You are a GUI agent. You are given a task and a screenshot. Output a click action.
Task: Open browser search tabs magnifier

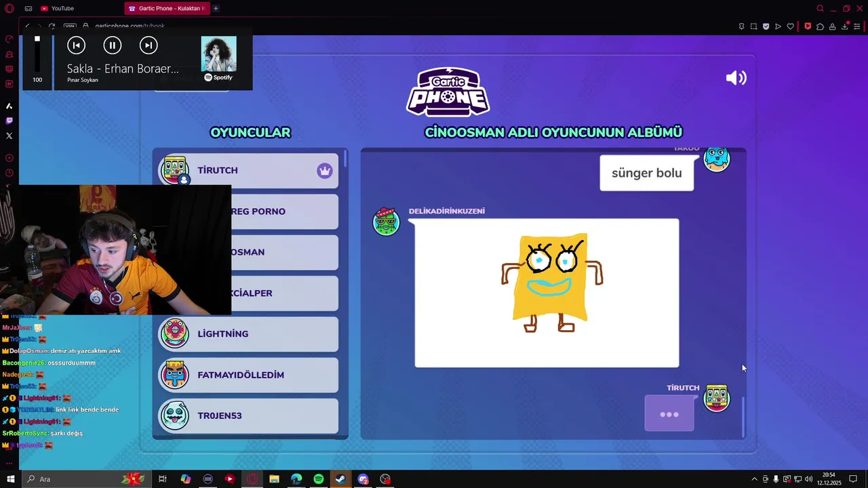(820, 8)
